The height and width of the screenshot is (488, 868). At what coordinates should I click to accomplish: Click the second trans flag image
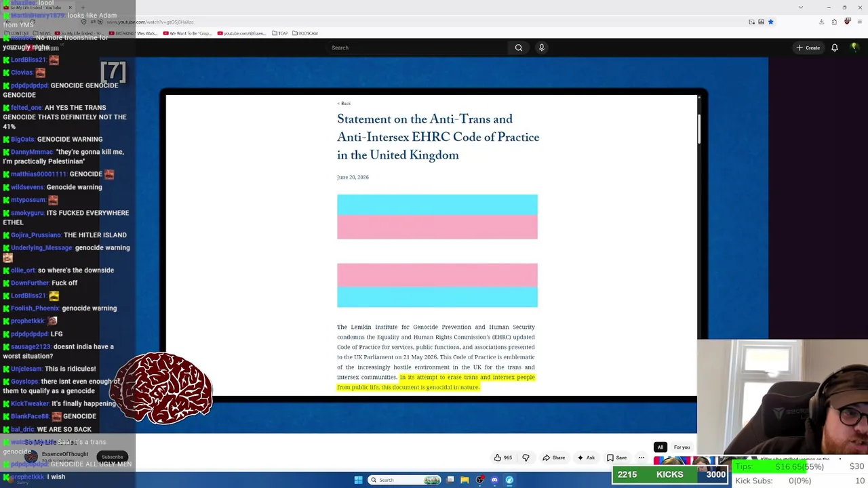pos(437,285)
